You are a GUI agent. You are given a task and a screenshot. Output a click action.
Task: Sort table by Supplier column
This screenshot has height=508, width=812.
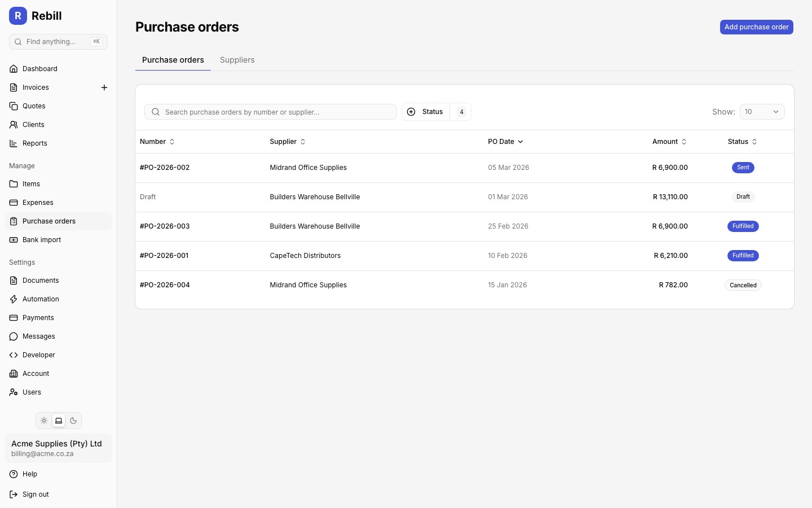288,142
